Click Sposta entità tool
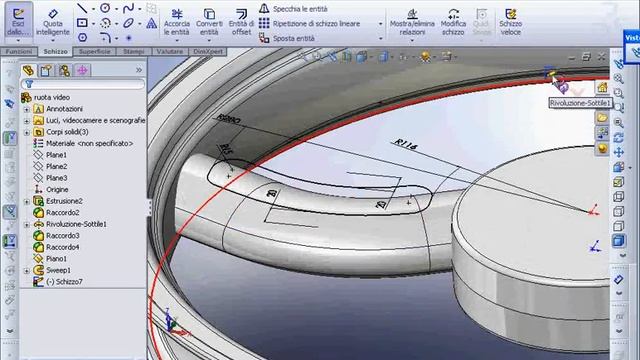640x360 pixels. (287, 38)
